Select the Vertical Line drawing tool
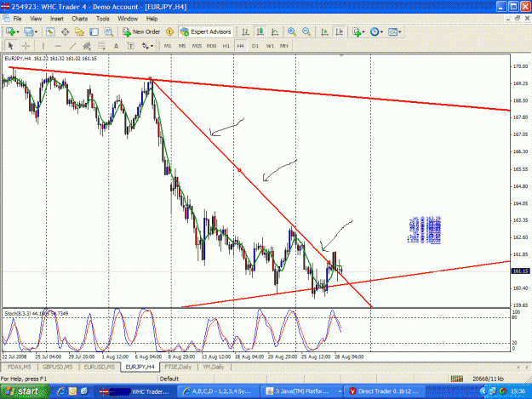532x399 pixels. click(x=43, y=46)
